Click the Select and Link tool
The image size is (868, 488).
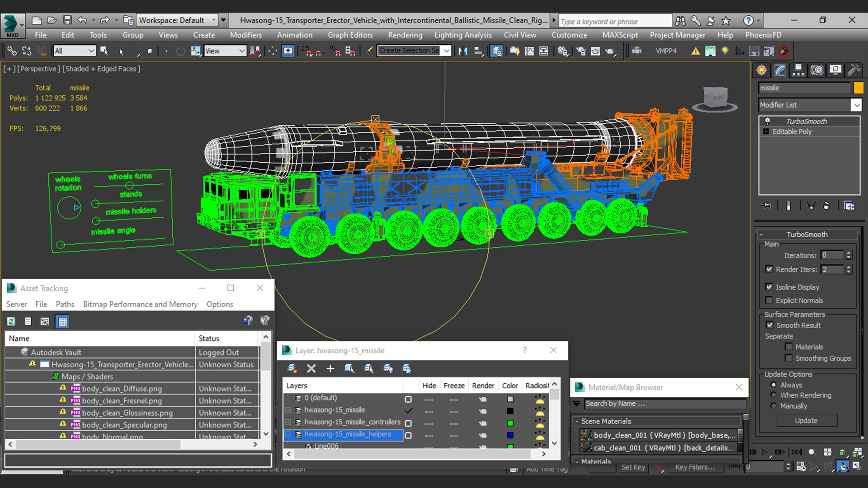(x=12, y=51)
